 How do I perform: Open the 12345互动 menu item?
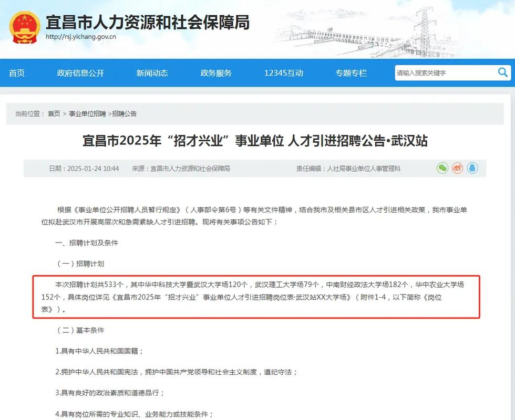pyautogui.click(x=284, y=73)
